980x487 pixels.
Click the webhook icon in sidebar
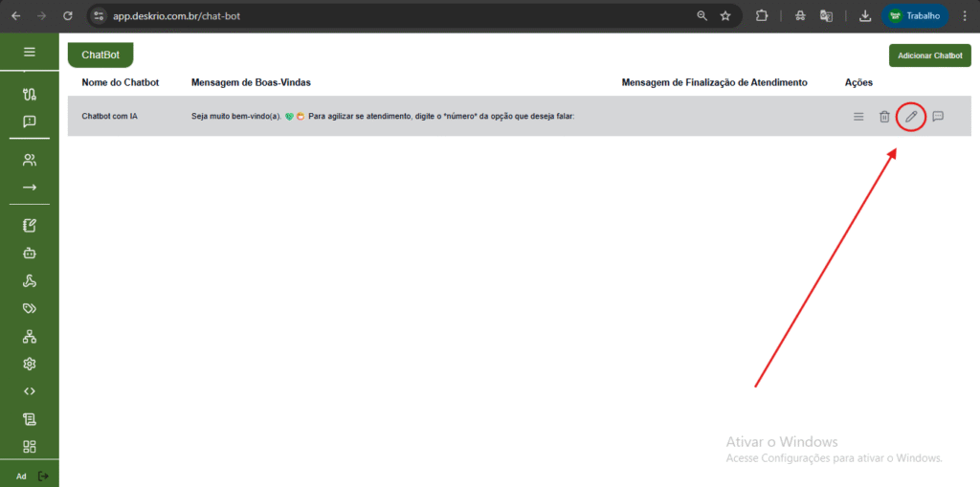point(30,281)
